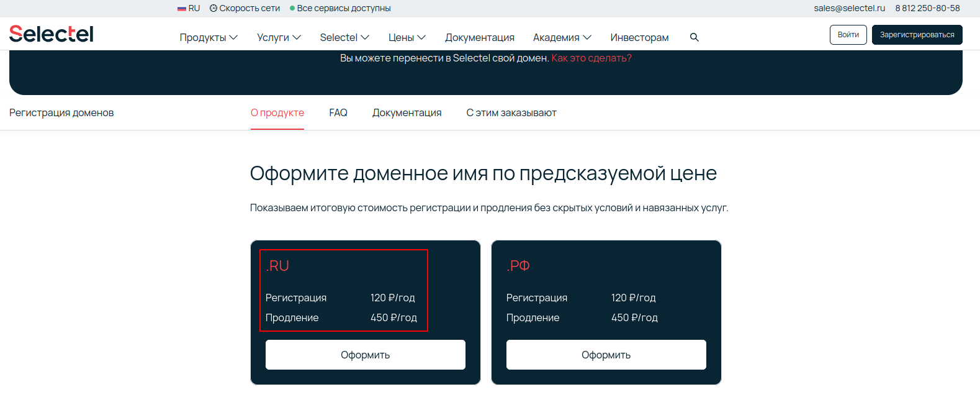This screenshot has width=980, height=410.
Task: Click the phone number 8 812 250-80-58
Action: (x=928, y=8)
